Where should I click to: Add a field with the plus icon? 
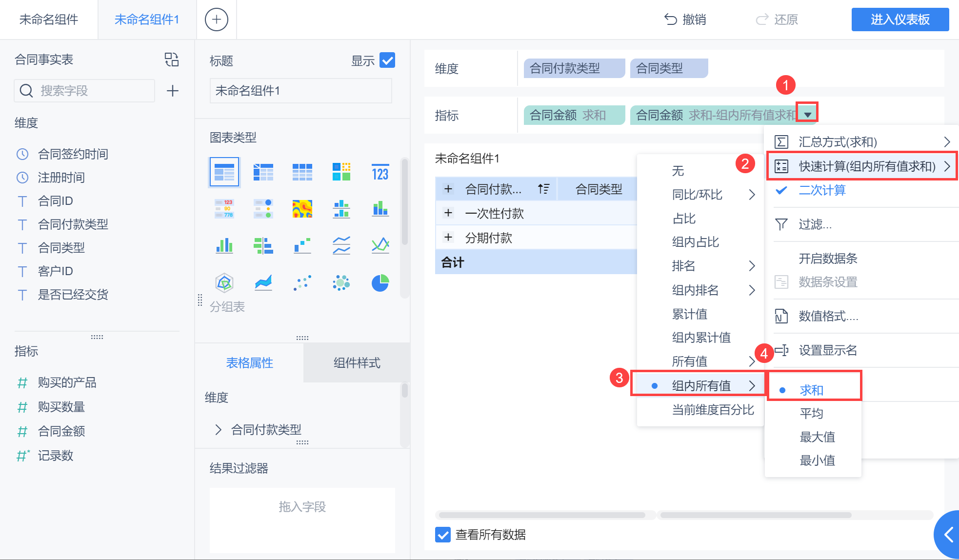[173, 91]
